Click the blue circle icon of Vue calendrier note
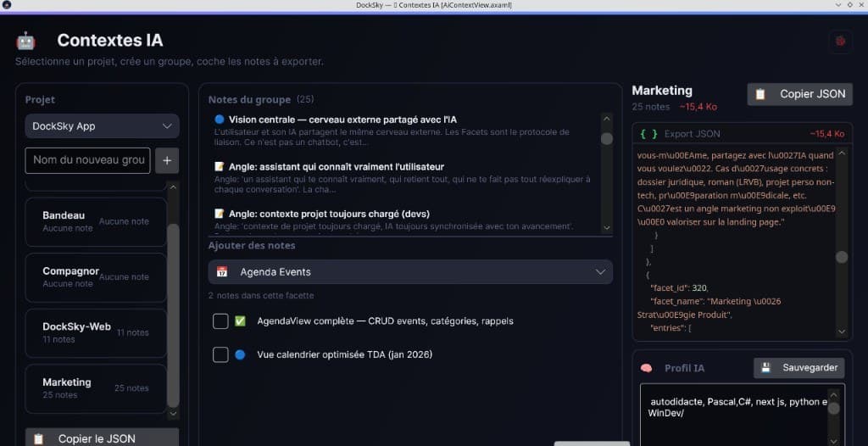 pos(240,354)
